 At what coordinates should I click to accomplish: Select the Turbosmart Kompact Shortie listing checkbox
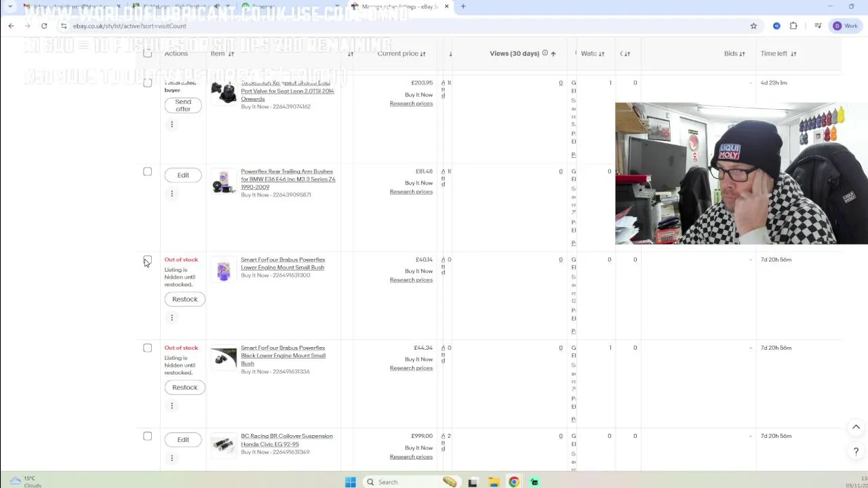[147, 83]
